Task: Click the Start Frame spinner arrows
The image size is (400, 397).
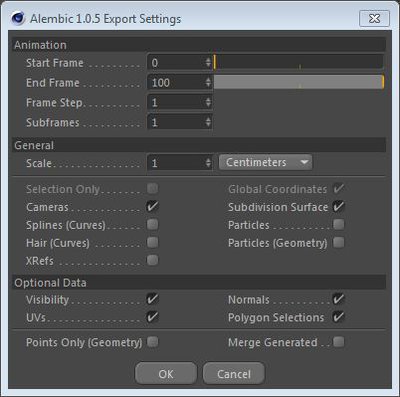Action: [208, 63]
